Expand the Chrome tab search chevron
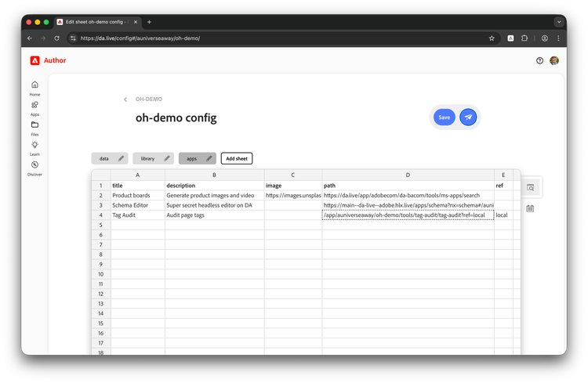Screen dimensions: 588x383 point(559,22)
